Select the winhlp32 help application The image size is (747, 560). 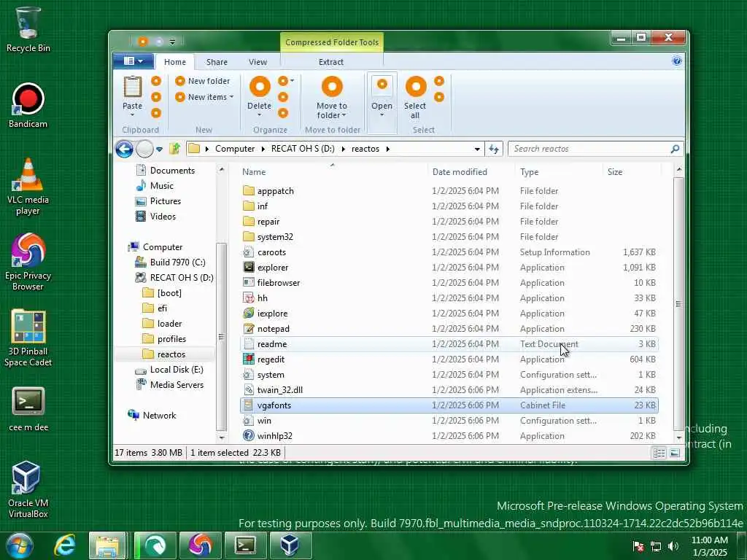(x=449, y=436)
